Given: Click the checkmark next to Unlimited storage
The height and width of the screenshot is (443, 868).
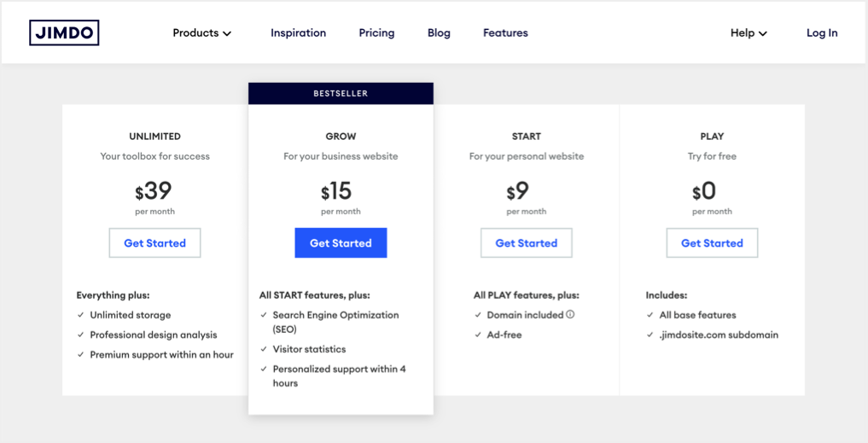Looking at the screenshot, I should coord(80,315).
